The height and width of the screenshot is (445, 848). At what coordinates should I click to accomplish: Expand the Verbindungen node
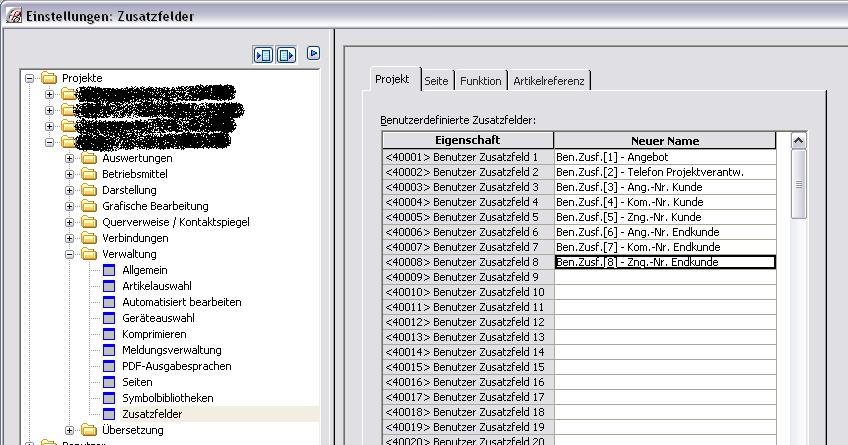(x=69, y=238)
